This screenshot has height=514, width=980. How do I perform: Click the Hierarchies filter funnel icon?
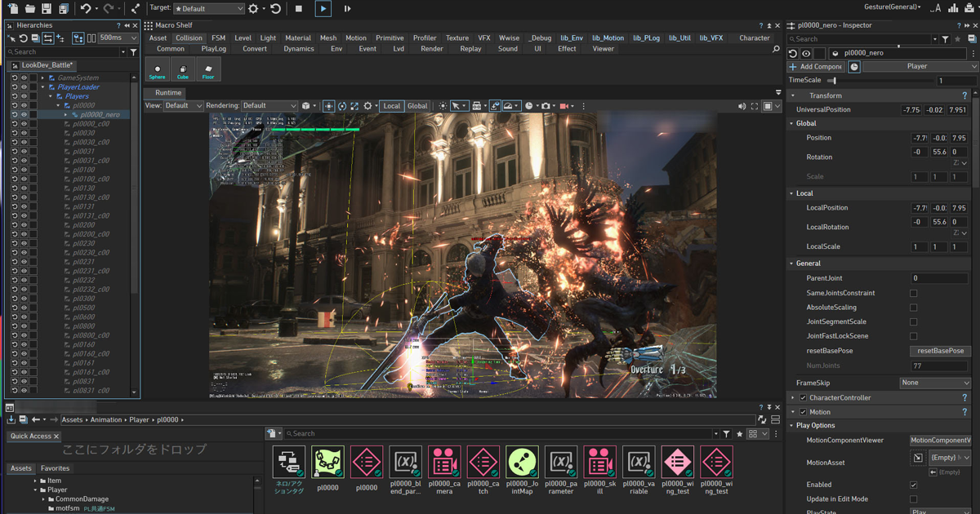[x=134, y=52]
